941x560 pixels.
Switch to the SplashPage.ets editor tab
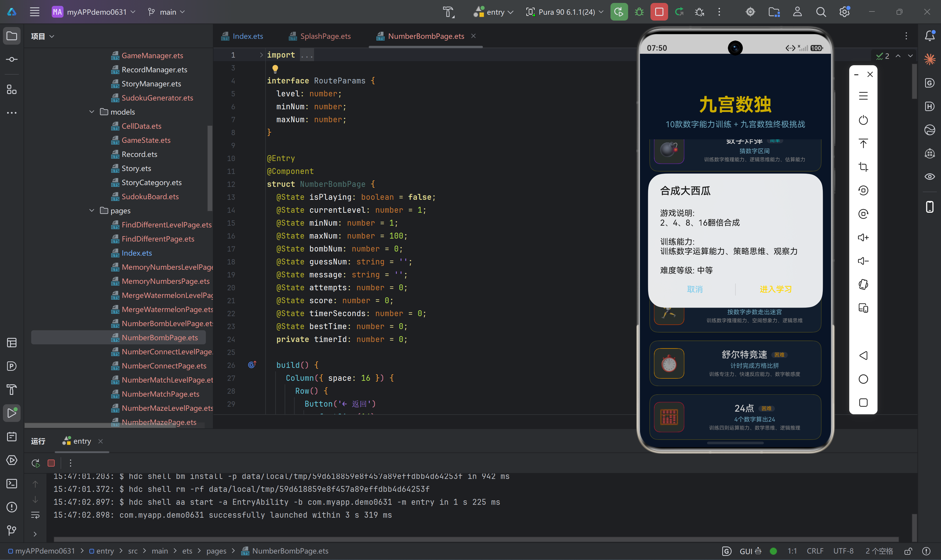[320, 36]
